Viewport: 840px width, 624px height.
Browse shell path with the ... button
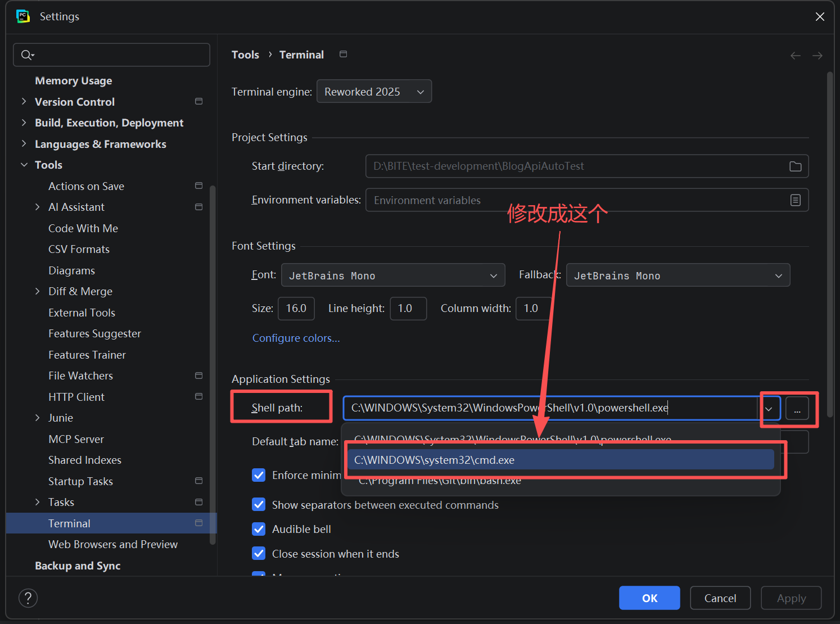(797, 409)
